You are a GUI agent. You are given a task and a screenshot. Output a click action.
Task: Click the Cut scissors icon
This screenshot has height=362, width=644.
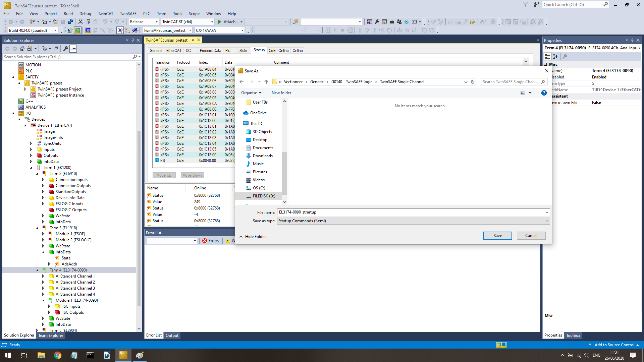coord(80,22)
